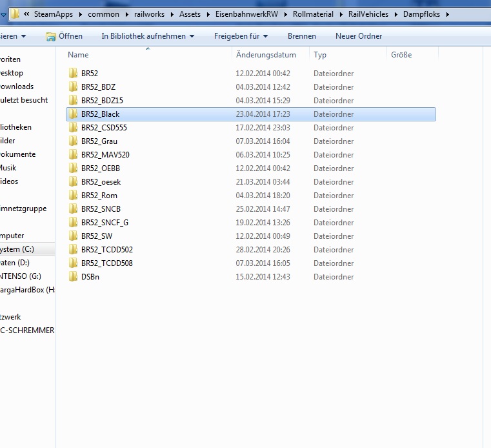Navigate to railworks in address bar
This screenshot has width=491, height=448.
click(x=149, y=14)
